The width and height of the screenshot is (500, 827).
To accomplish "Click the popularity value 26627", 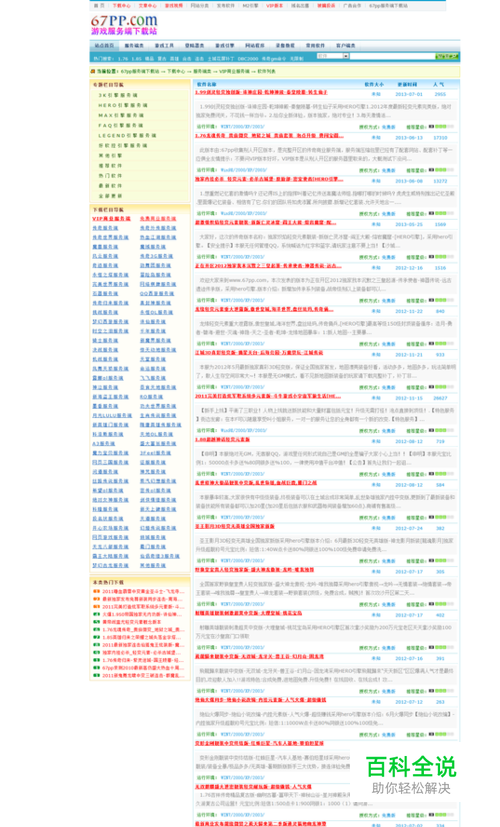I will point(440,398).
